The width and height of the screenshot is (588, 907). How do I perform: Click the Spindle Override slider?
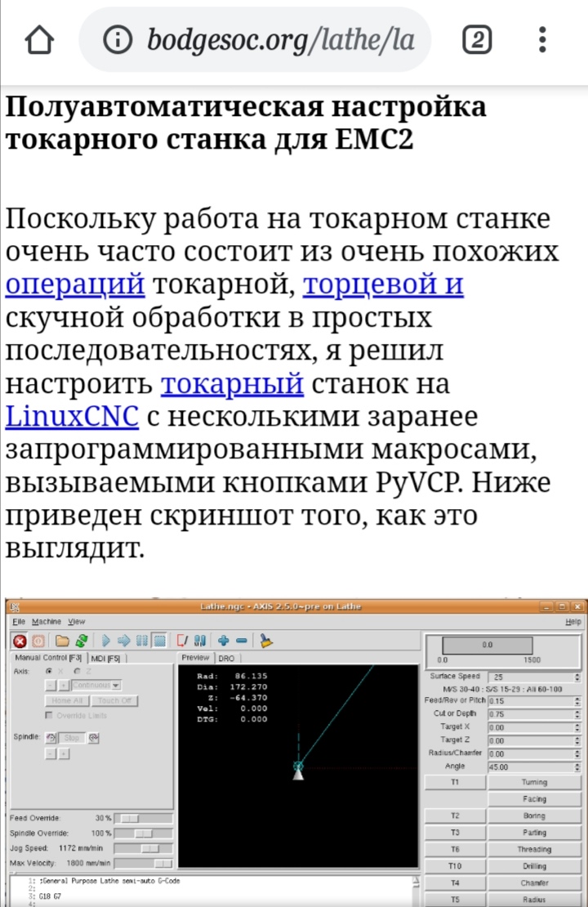[x=144, y=833]
